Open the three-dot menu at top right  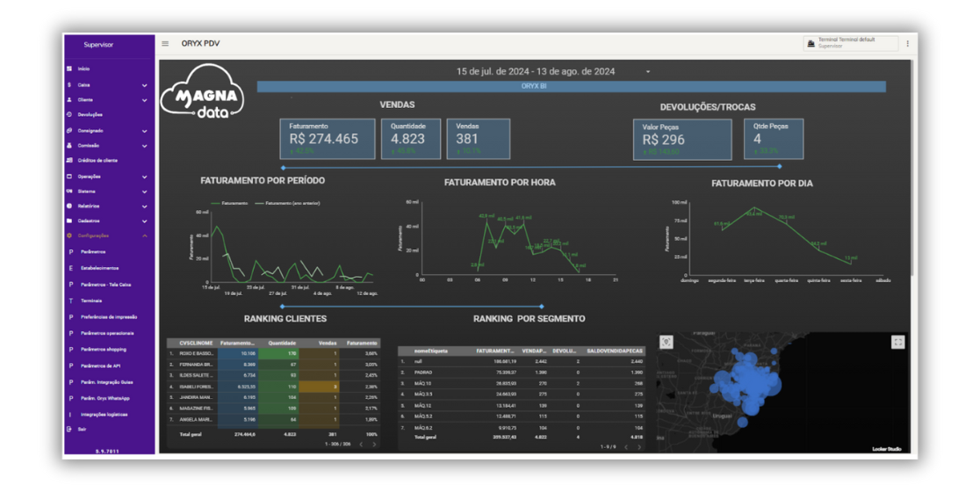907,44
